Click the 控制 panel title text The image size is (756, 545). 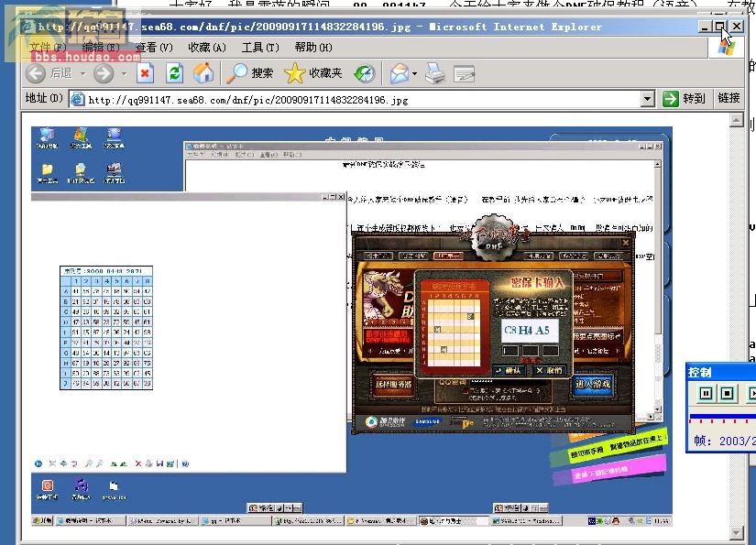699,372
